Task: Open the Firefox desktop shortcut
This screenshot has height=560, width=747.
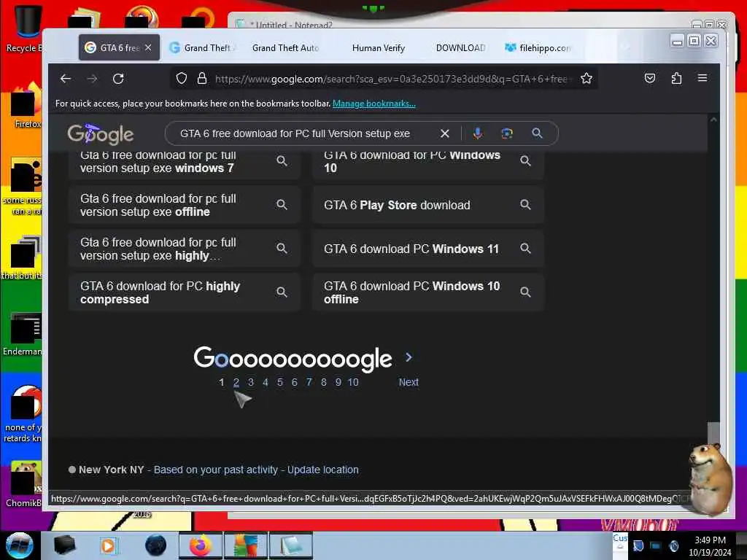Action: click(x=26, y=106)
